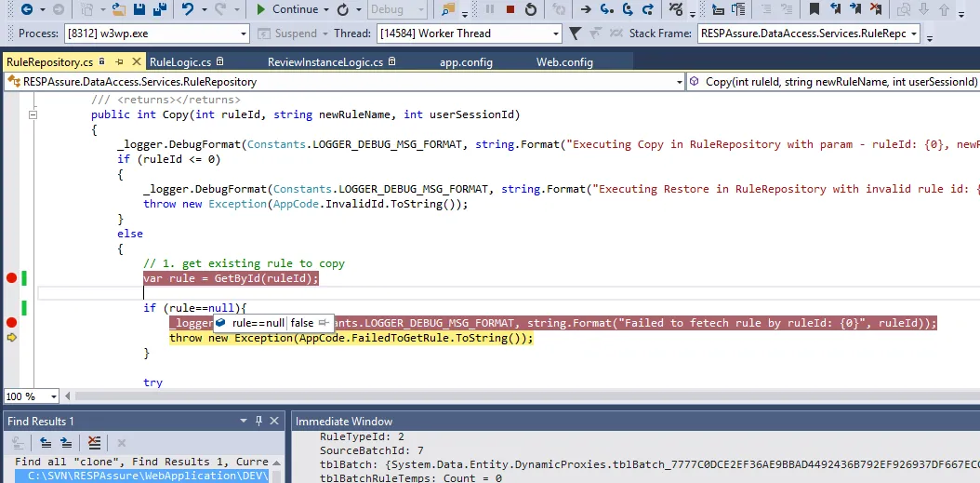This screenshot has height=483, width=980.
Task: Open the ReviewInstanceLogic.cs tab
Action: coord(325,62)
